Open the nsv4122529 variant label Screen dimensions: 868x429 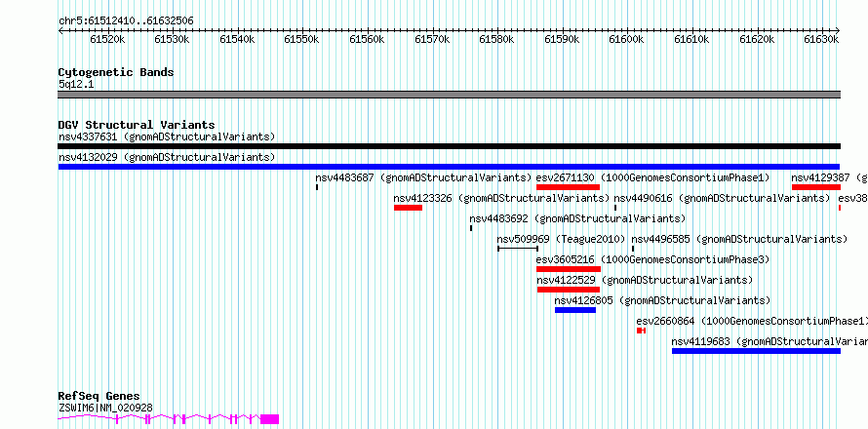(x=645, y=280)
